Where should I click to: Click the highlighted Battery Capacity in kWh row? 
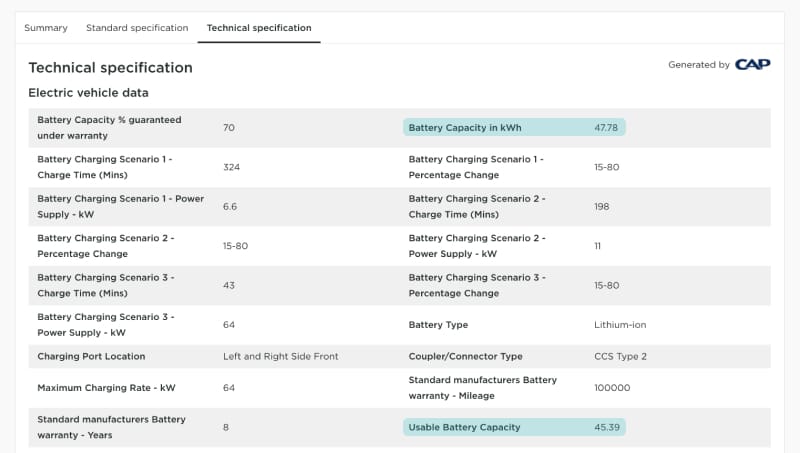514,128
